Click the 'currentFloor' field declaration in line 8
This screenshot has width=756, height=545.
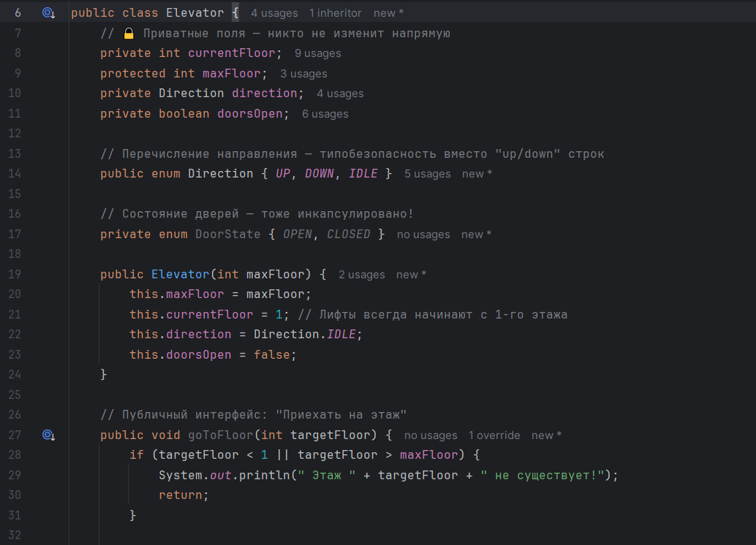point(232,53)
